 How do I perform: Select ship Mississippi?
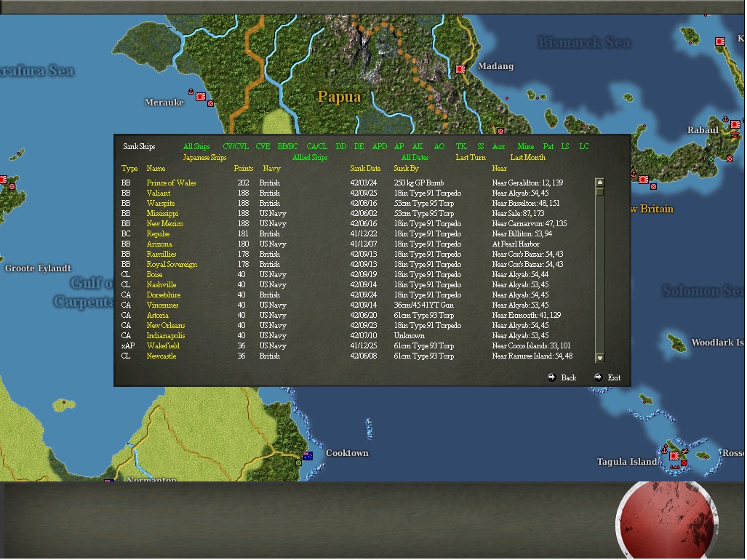(162, 213)
